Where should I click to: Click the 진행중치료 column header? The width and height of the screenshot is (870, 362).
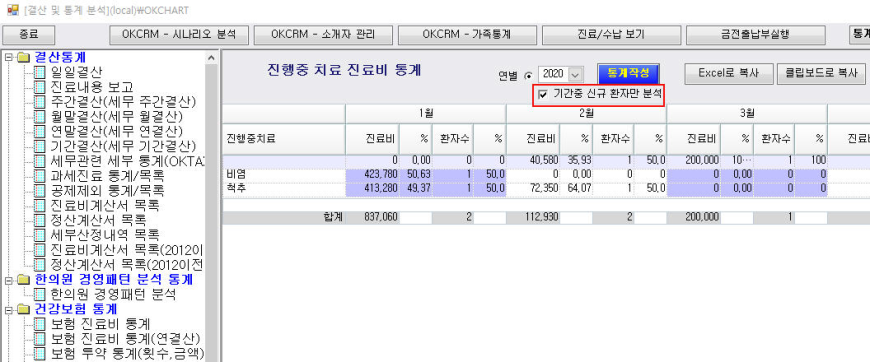[x=284, y=139]
